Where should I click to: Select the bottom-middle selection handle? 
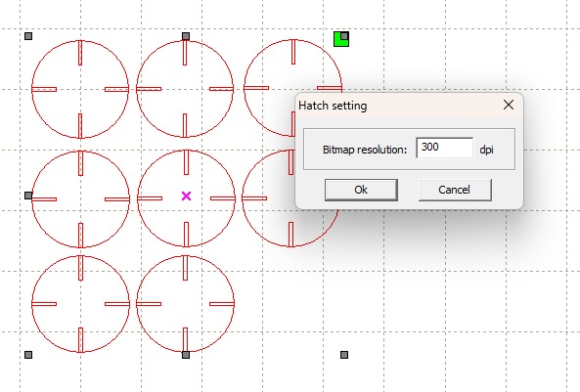coord(186,355)
